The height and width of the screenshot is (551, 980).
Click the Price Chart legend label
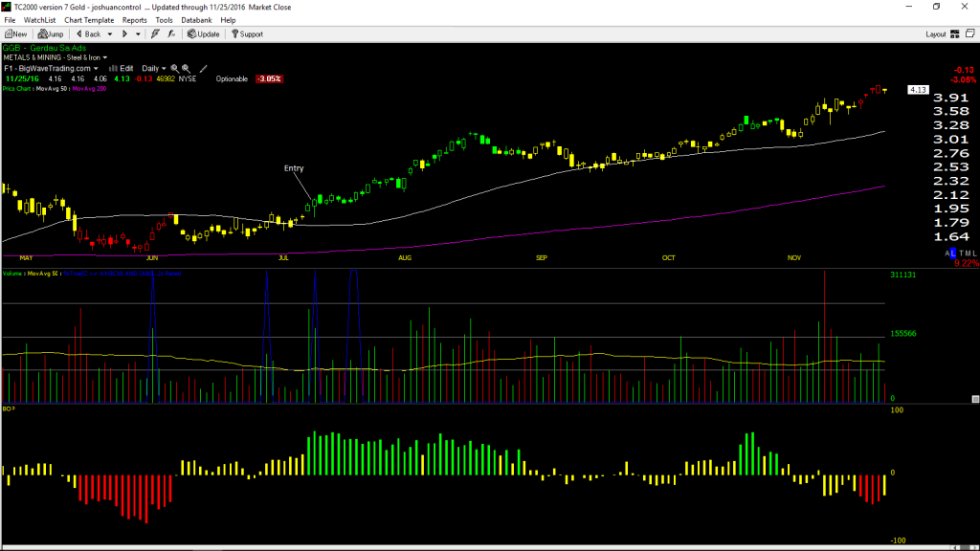16,89
